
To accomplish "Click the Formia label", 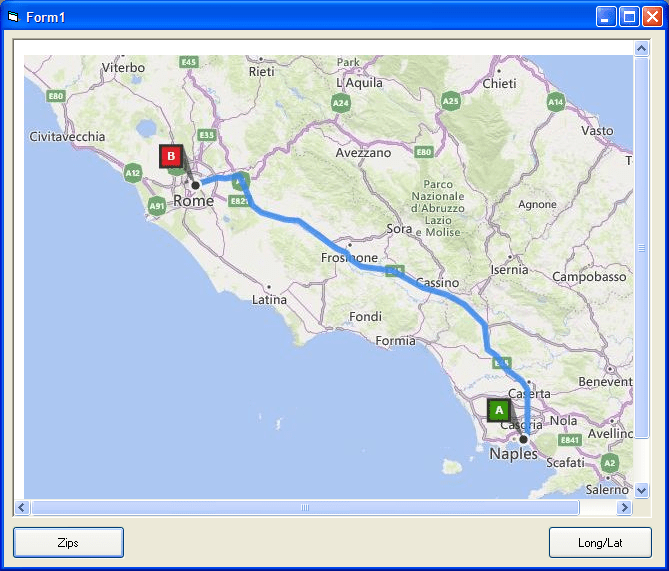I will tap(396, 341).
